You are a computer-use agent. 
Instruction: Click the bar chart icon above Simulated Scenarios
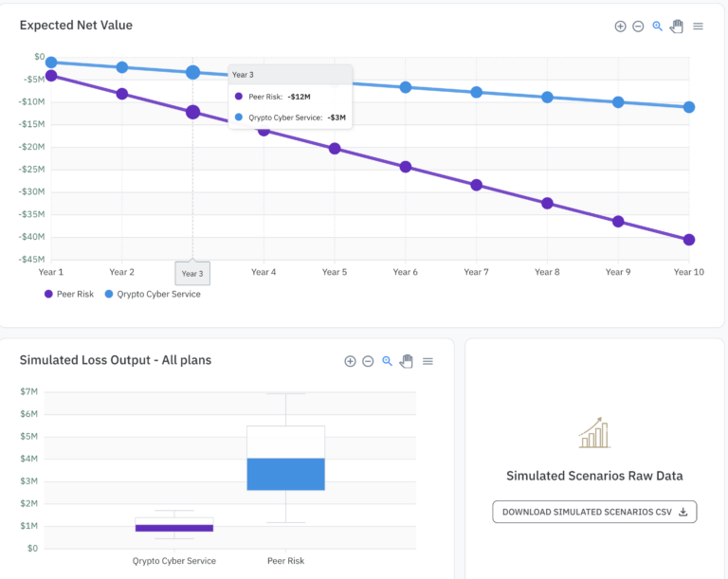[594, 434]
